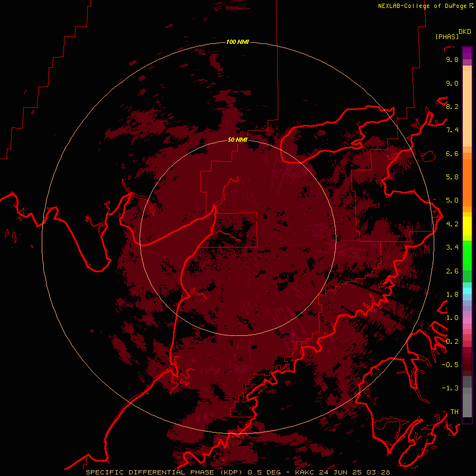Click the 7.4 value on color scale

click(452, 130)
